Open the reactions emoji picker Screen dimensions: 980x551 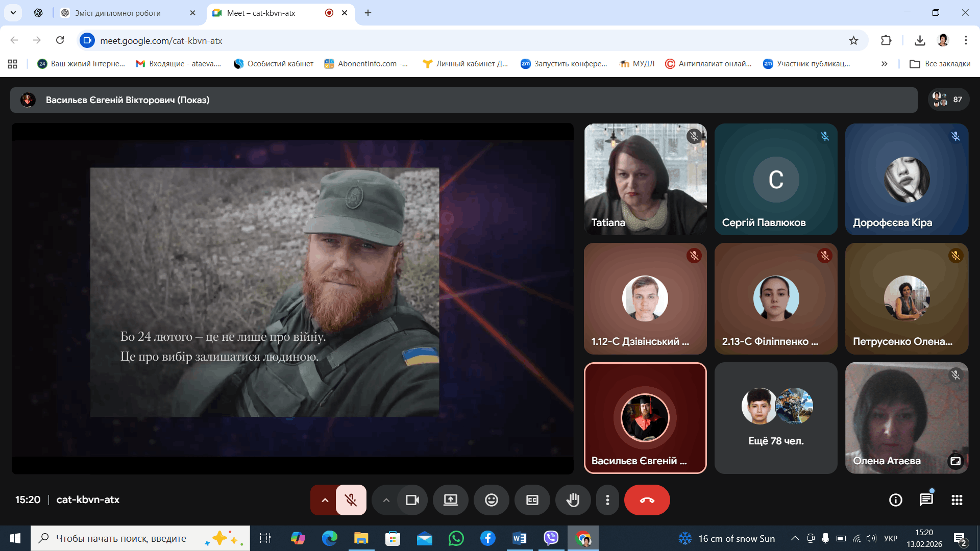[491, 500]
